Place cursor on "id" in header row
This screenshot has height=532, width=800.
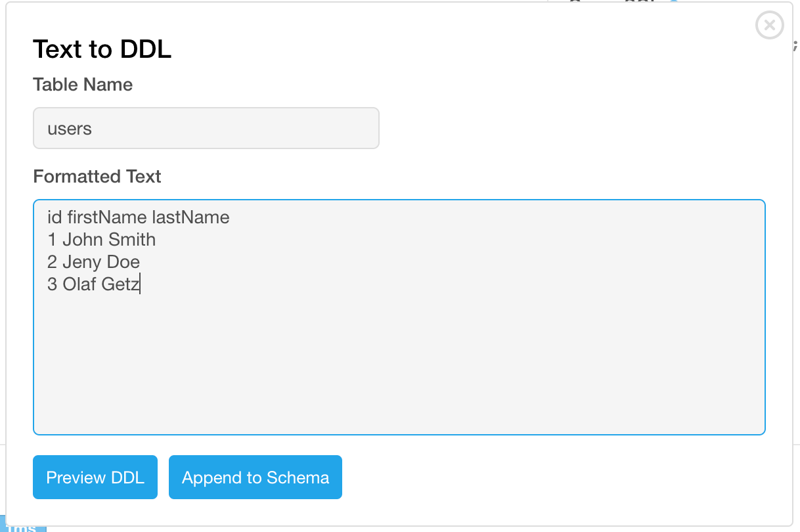pos(55,217)
